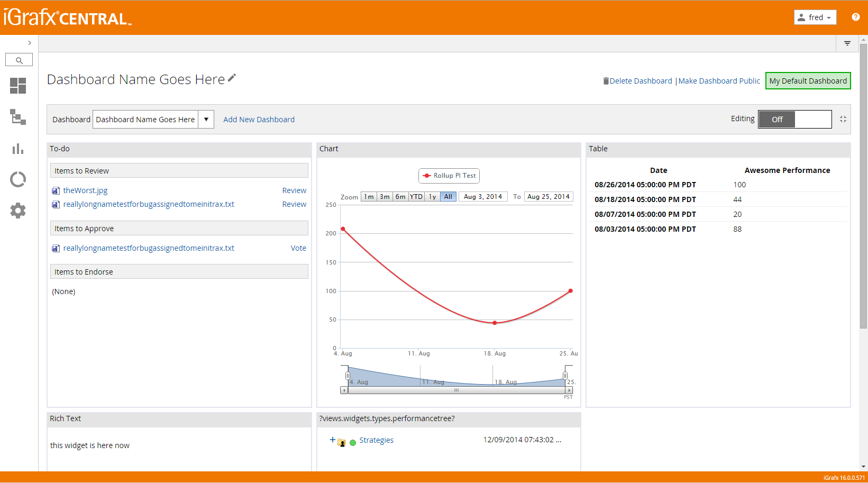This screenshot has width=868, height=483.
Task: Click the My Default Dashboard button
Action: [808, 81]
